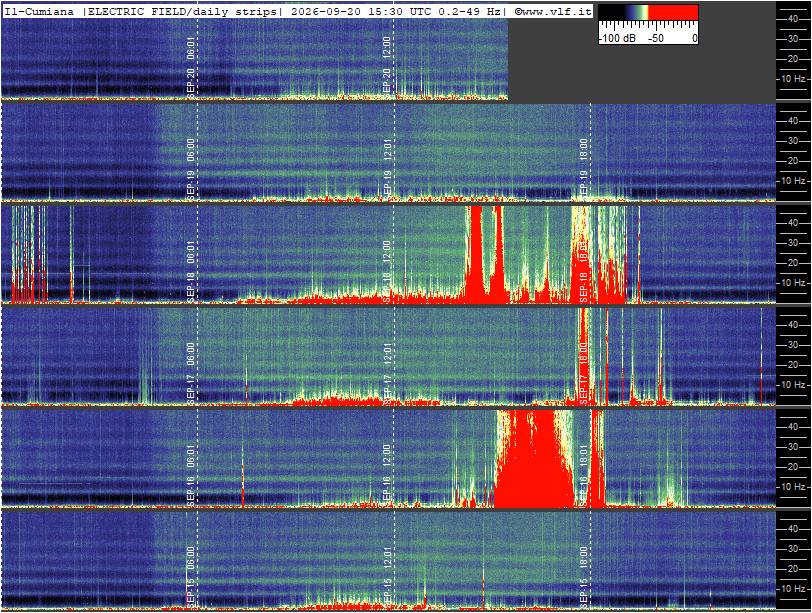The image size is (812, 613).
Task: Select the SEP-19 18:00 time marker
Action: [x=584, y=168]
